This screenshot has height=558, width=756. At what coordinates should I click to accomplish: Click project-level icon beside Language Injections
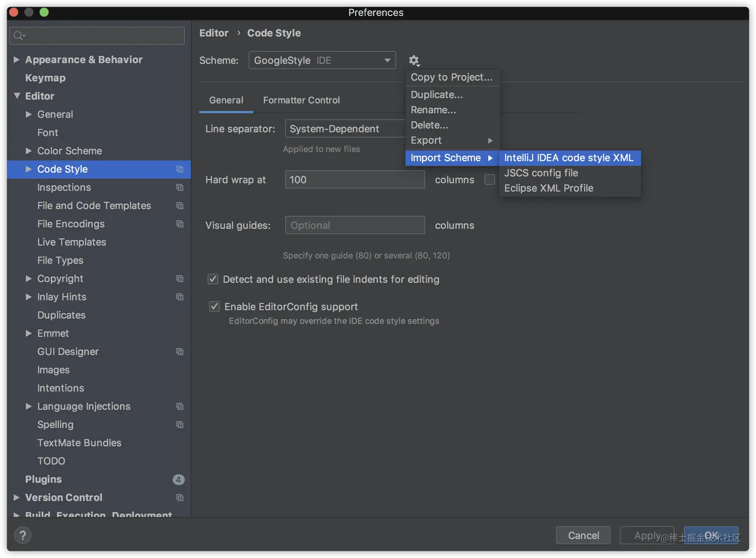point(180,407)
